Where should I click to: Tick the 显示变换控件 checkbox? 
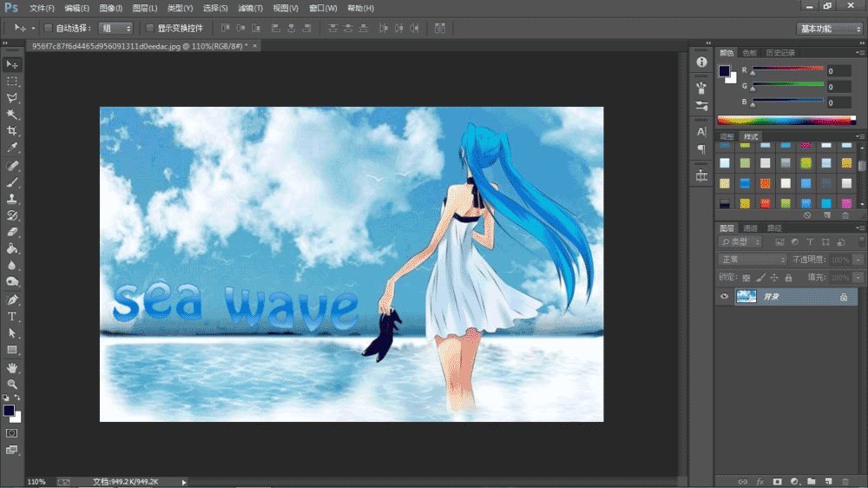tap(149, 28)
